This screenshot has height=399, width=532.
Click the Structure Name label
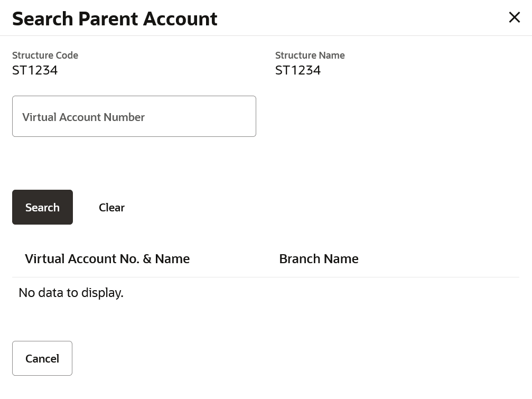(310, 55)
